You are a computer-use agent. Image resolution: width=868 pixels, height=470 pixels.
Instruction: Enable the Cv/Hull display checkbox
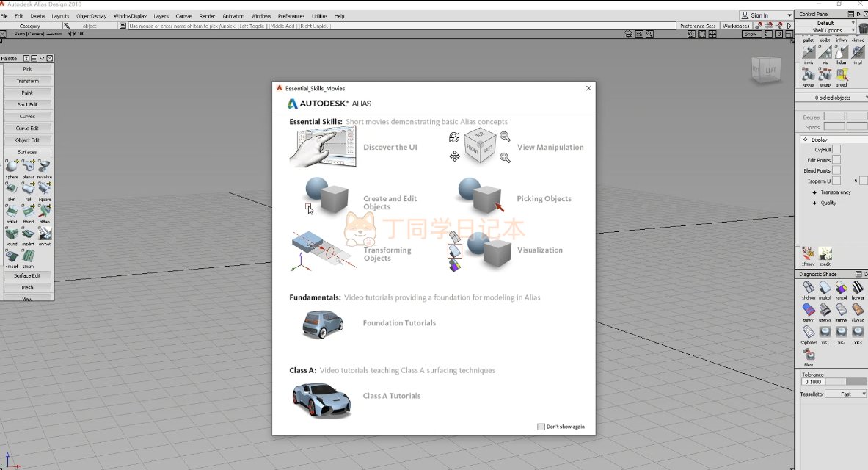(836, 149)
